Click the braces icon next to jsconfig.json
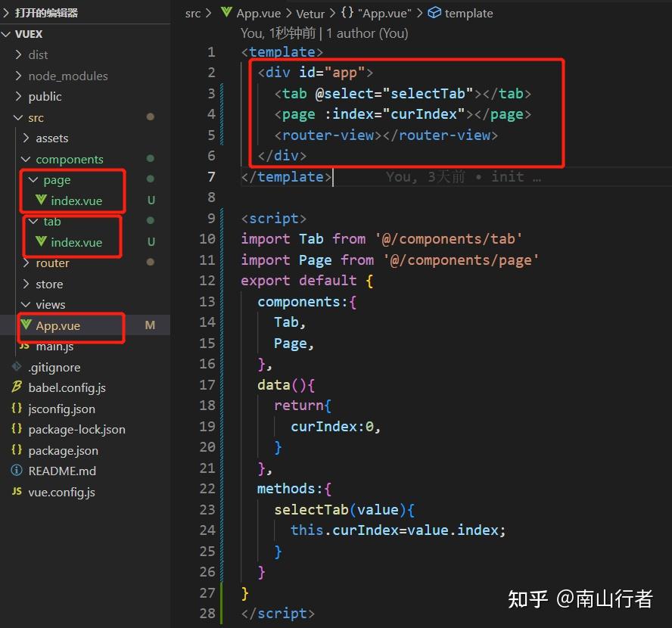The height and width of the screenshot is (628, 672). click(17, 409)
